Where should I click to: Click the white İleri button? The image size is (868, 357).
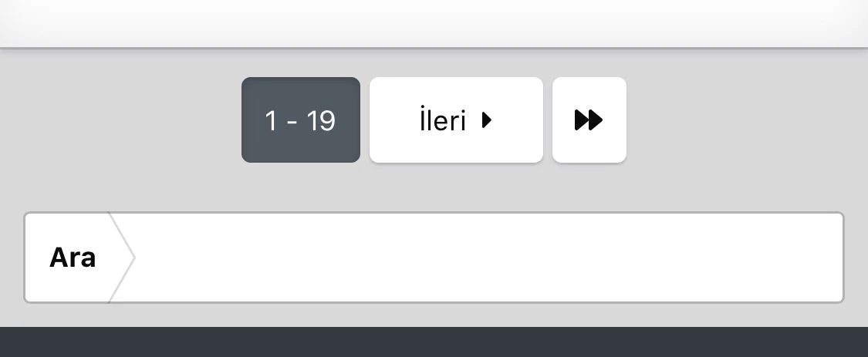pos(456,120)
